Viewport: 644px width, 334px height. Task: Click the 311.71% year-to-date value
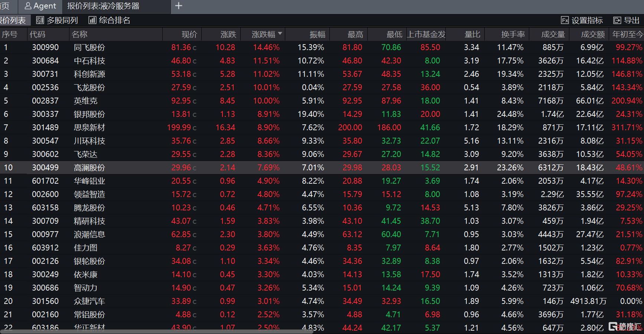coord(627,128)
